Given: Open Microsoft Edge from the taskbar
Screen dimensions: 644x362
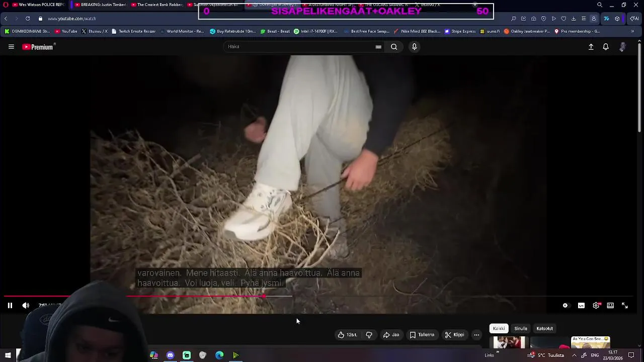Looking at the screenshot, I should 219,355.
